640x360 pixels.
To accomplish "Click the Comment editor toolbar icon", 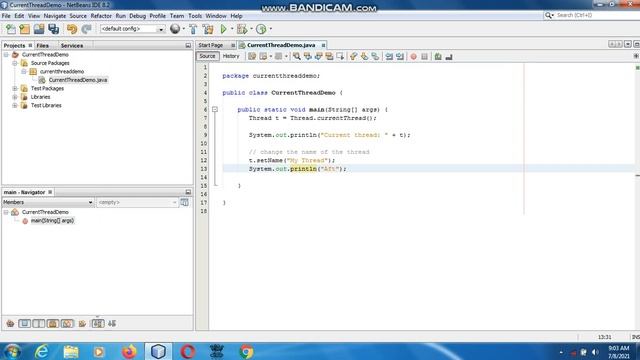I will (438, 56).
